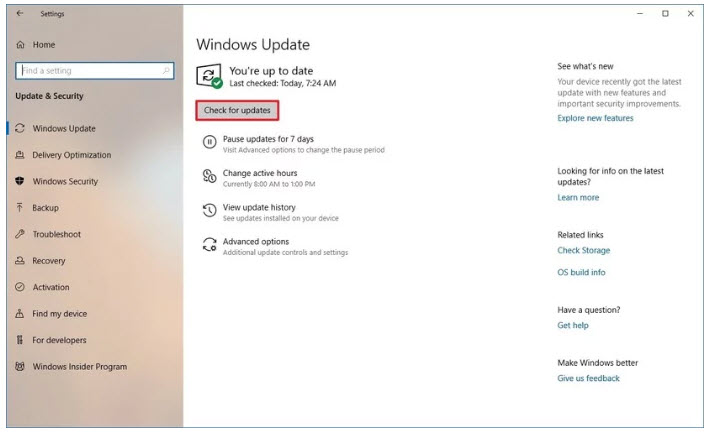The width and height of the screenshot is (709, 432).
Task: Select For developers in sidebar
Action: [x=59, y=340]
